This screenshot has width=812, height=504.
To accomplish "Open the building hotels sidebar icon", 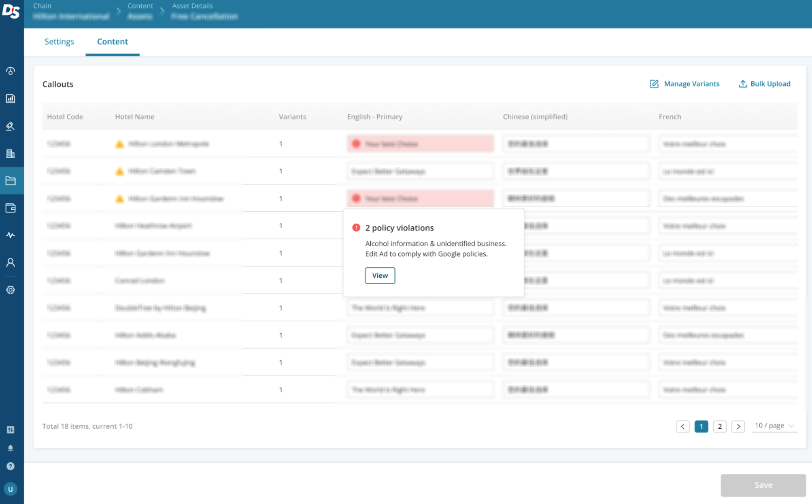I will [10, 153].
